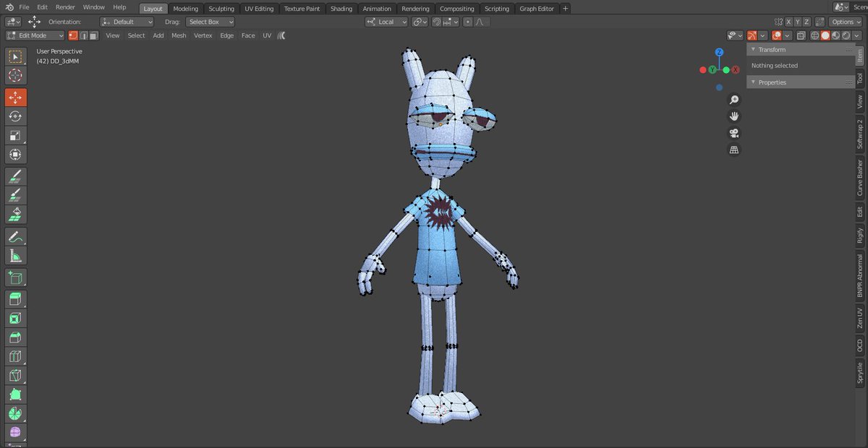Open the Vertex menu
The width and height of the screenshot is (868, 448).
coord(203,35)
